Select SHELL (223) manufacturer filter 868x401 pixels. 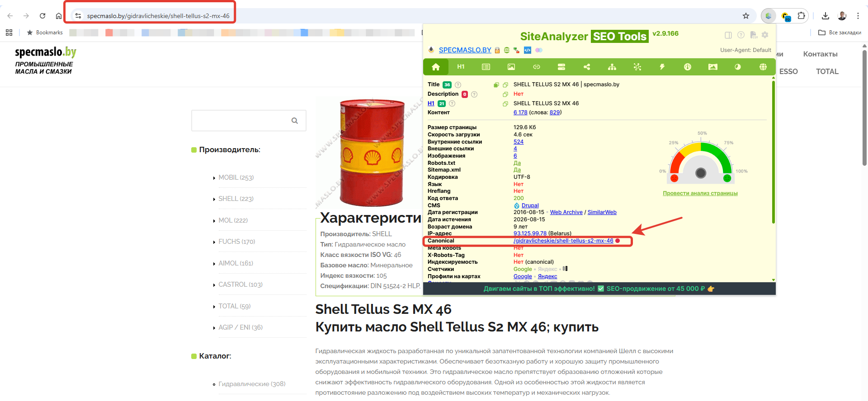click(x=236, y=199)
